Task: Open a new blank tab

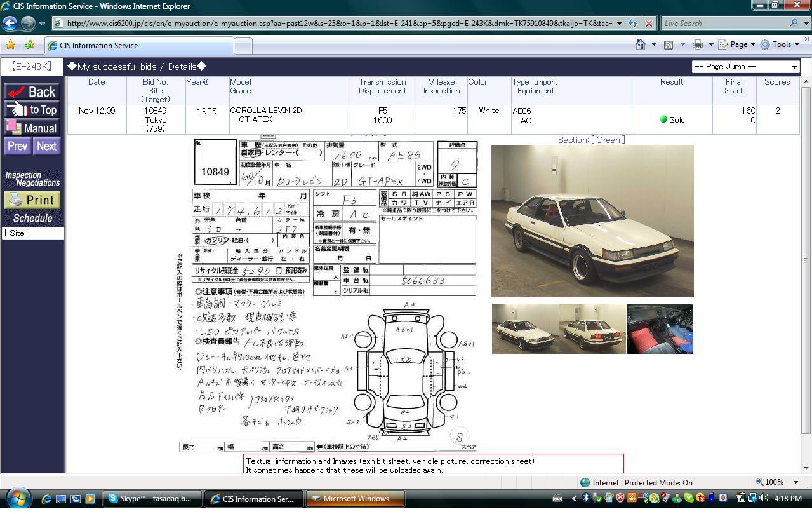Action: pos(243,46)
